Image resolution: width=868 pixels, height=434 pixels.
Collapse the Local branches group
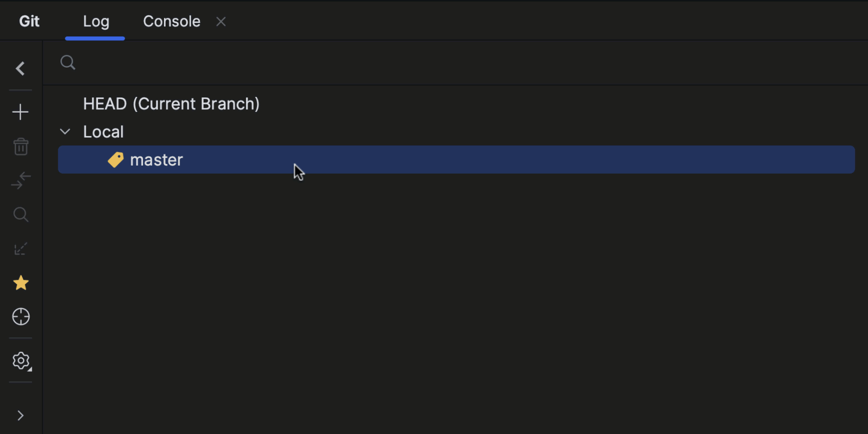click(x=64, y=131)
